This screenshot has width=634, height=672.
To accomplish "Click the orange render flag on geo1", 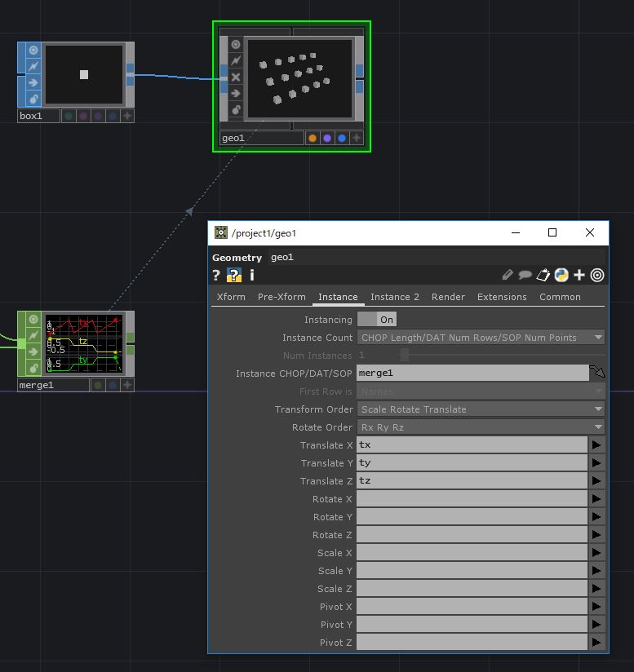I will pyautogui.click(x=313, y=138).
